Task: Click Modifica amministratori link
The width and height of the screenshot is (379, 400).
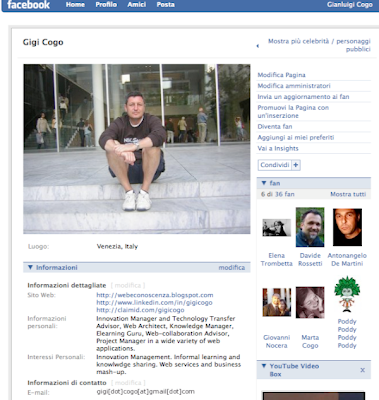Action: [x=294, y=86]
